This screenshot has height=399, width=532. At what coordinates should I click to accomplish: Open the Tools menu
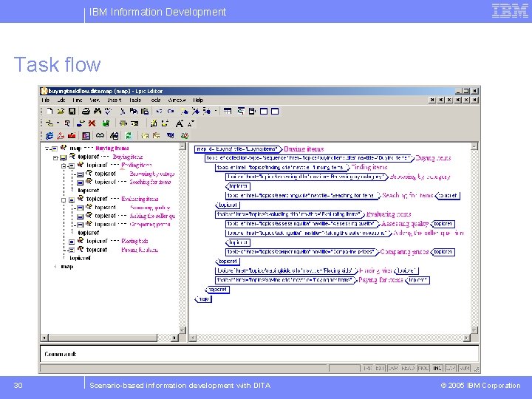tap(155, 100)
